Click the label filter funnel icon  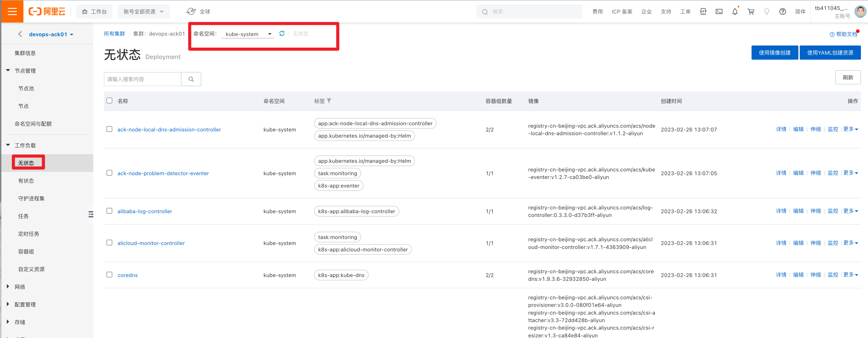tap(329, 101)
